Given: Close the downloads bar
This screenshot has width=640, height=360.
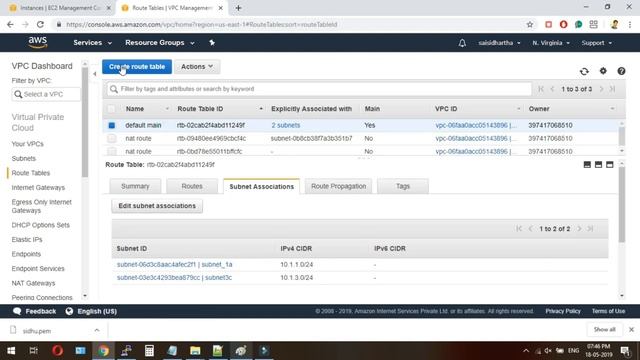Looking at the screenshot, I should click(x=631, y=329).
